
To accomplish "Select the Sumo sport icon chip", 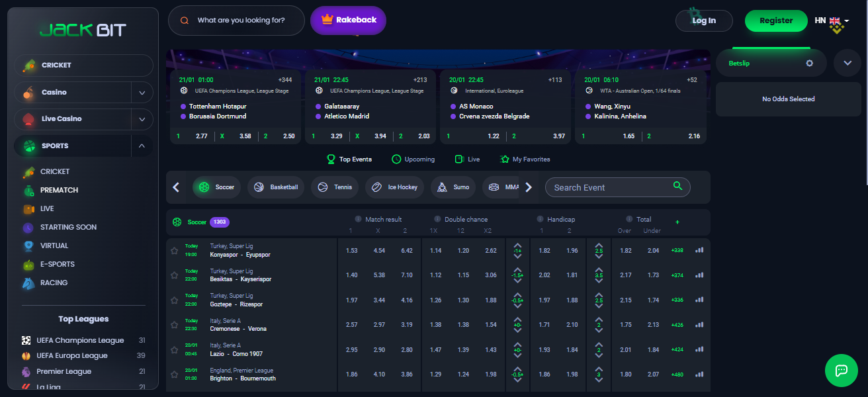I will 453,187.
